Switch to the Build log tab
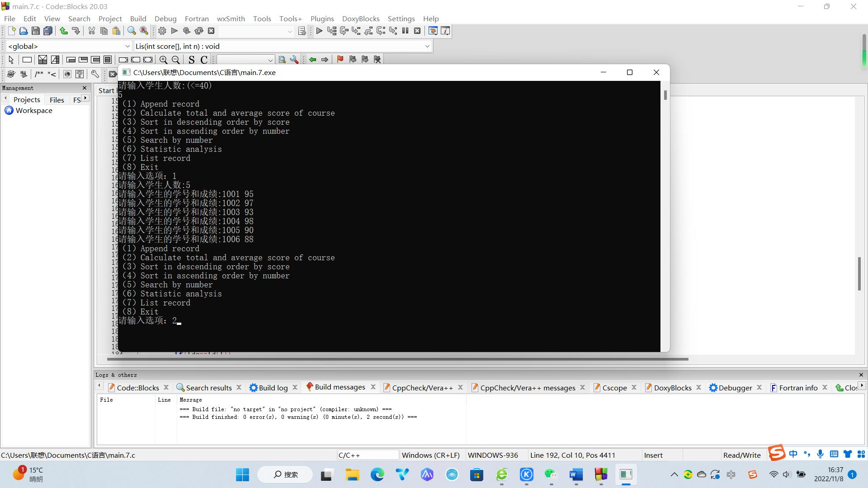 [273, 388]
